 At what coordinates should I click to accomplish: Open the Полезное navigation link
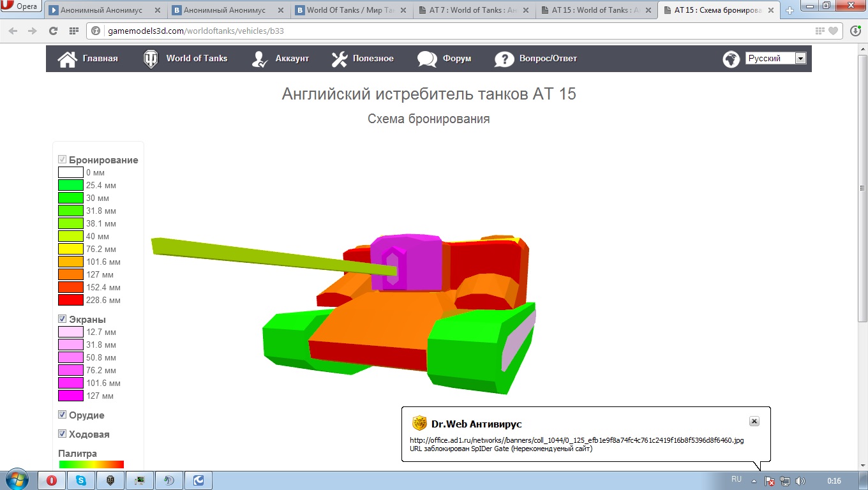pos(373,58)
